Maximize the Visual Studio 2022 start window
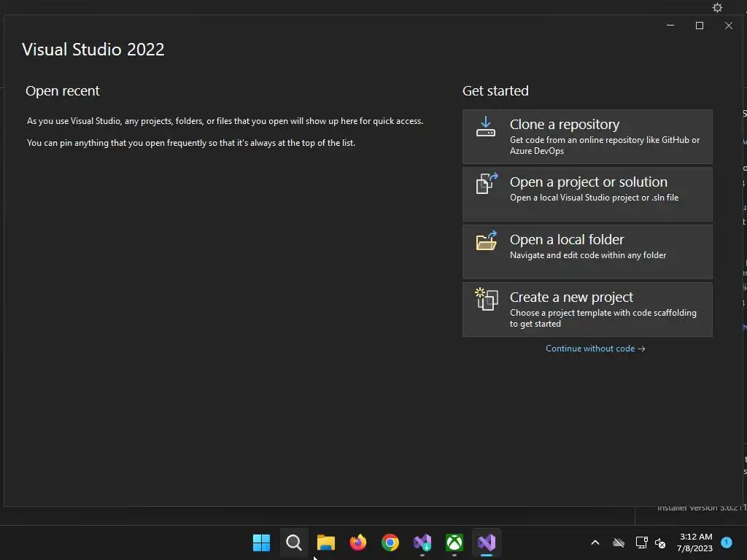This screenshot has height=560, width=747. tap(700, 26)
